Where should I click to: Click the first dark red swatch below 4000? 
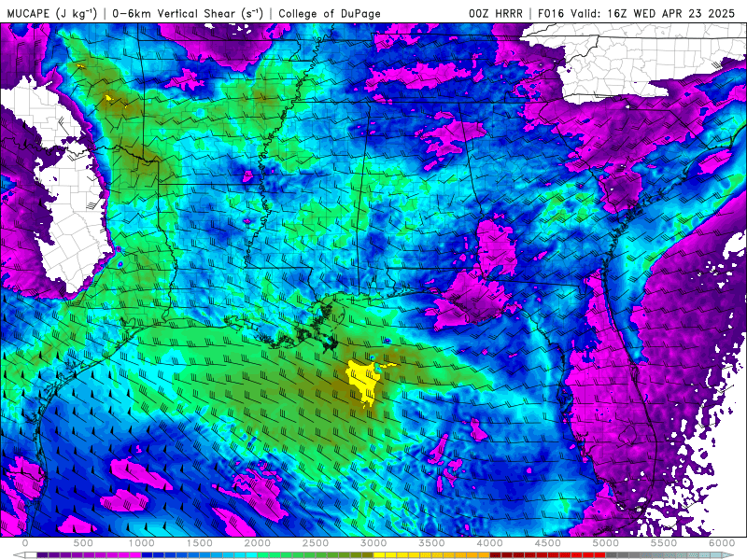pos(496,554)
